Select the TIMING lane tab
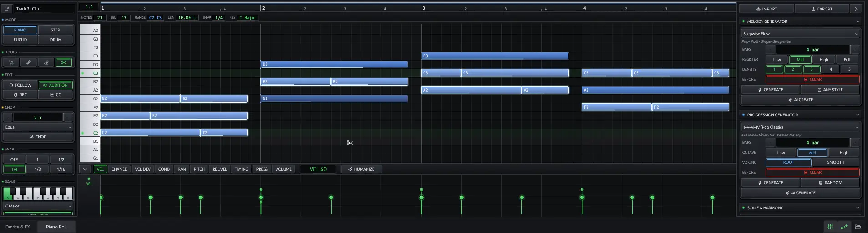This screenshot has height=233, width=868. [x=241, y=169]
